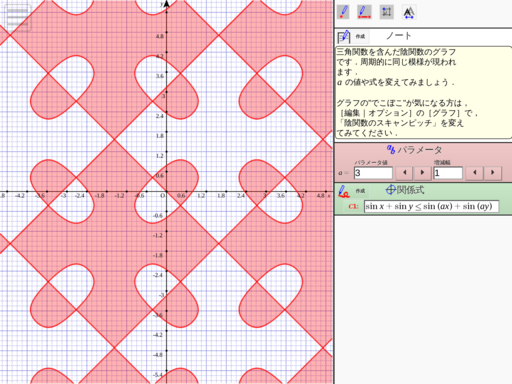Click the 関係式 panel title
The image size is (512, 384).
[x=410, y=190]
